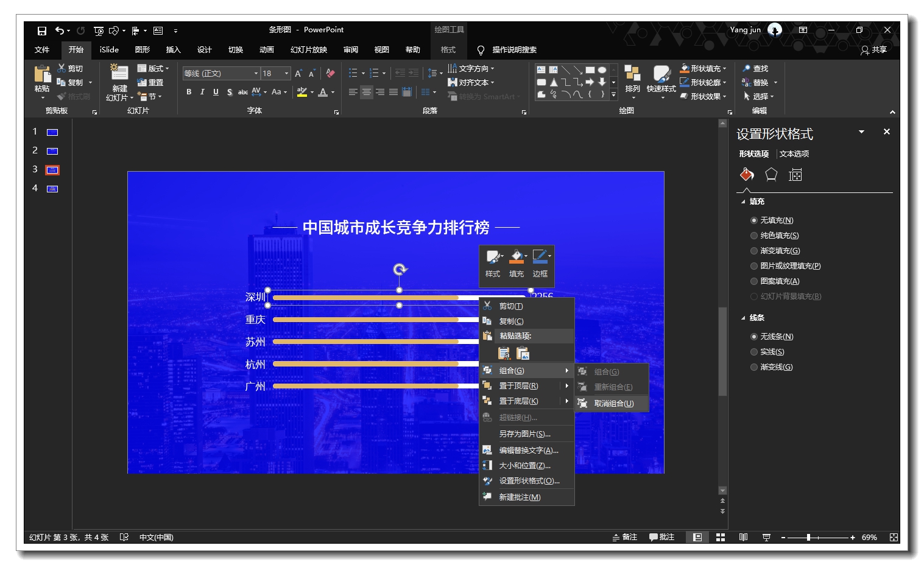The height and width of the screenshot is (565, 924).
Task: Click the Reset slide button
Action: (150, 83)
